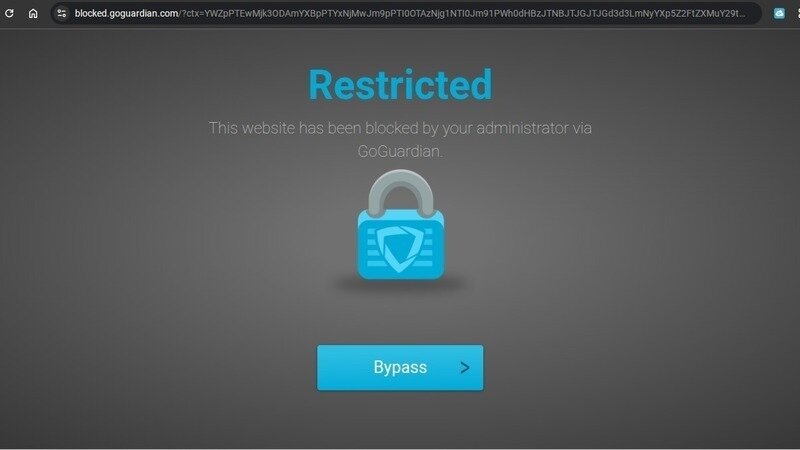Click the GoGuardian name under the message
The image size is (800, 450).
pos(399,152)
